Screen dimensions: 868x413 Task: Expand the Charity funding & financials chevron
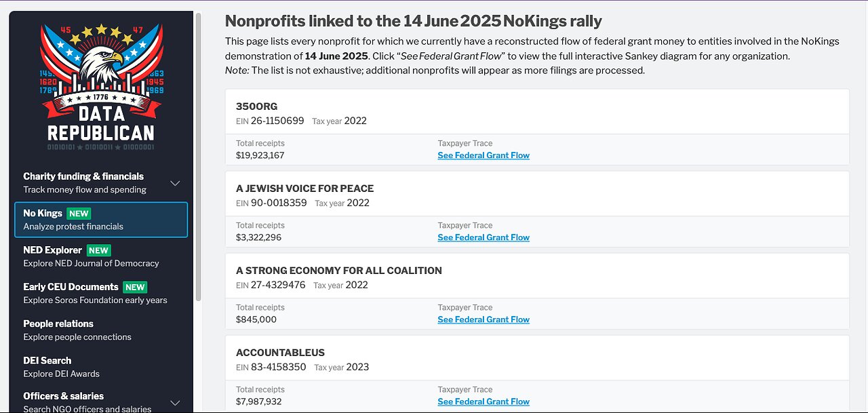coord(175,183)
